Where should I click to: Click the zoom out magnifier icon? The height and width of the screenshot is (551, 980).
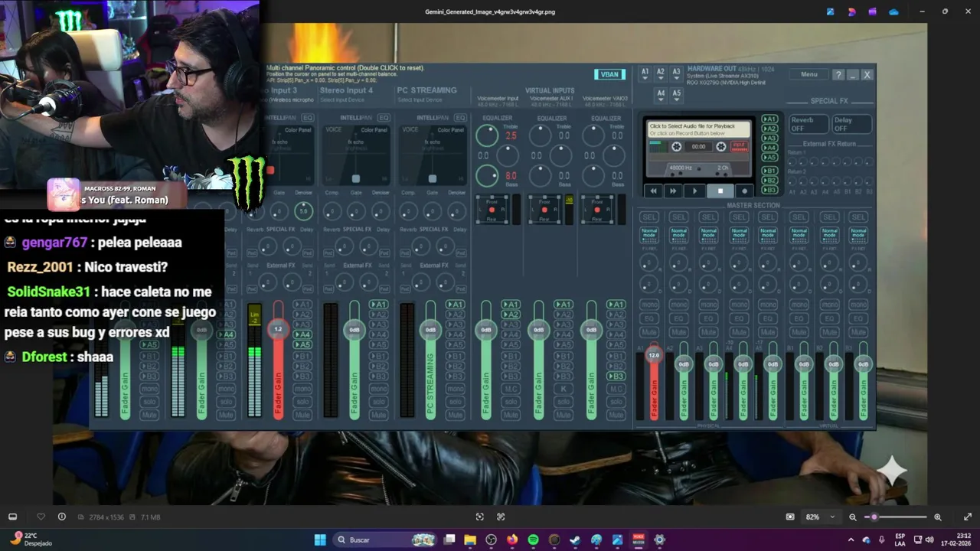click(852, 517)
